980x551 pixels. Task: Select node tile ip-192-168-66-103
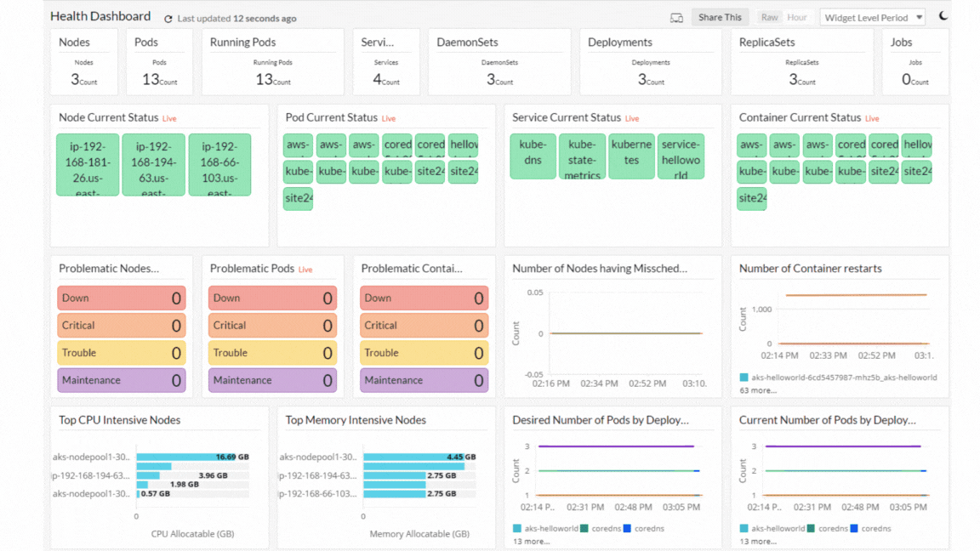[220, 165]
